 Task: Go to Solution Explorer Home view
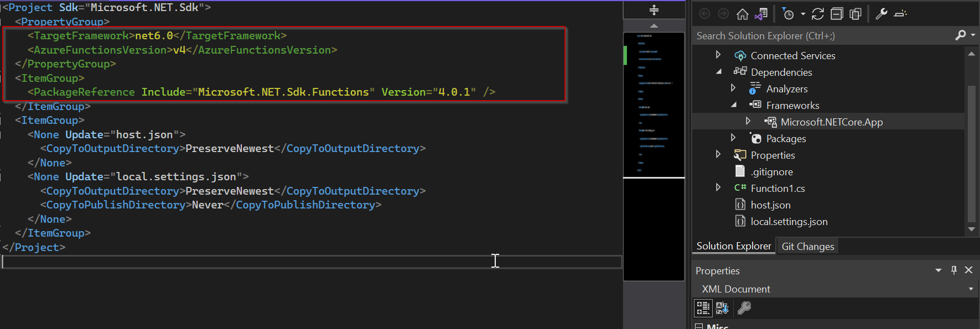[x=743, y=14]
